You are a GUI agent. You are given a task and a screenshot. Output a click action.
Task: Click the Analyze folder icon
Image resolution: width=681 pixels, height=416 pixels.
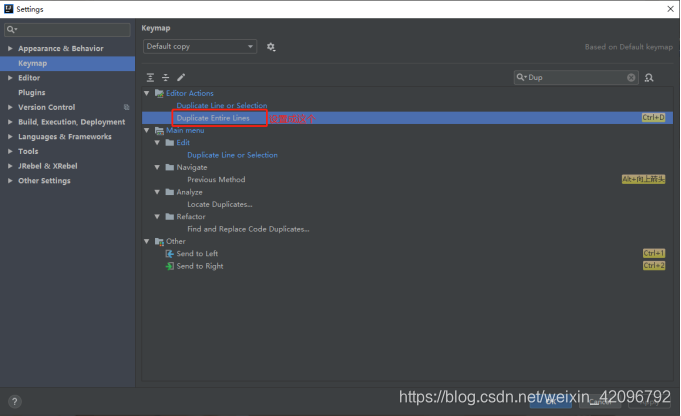pyautogui.click(x=170, y=192)
